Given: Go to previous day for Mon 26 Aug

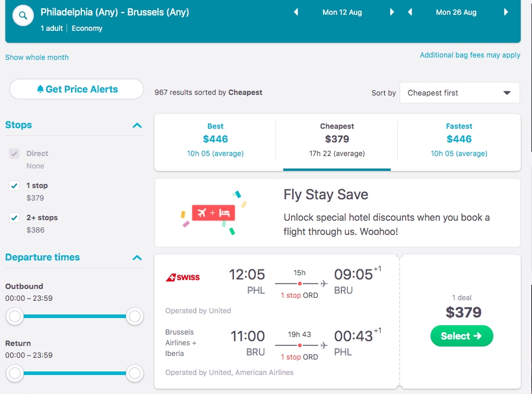Looking at the screenshot, I should click(x=410, y=12).
